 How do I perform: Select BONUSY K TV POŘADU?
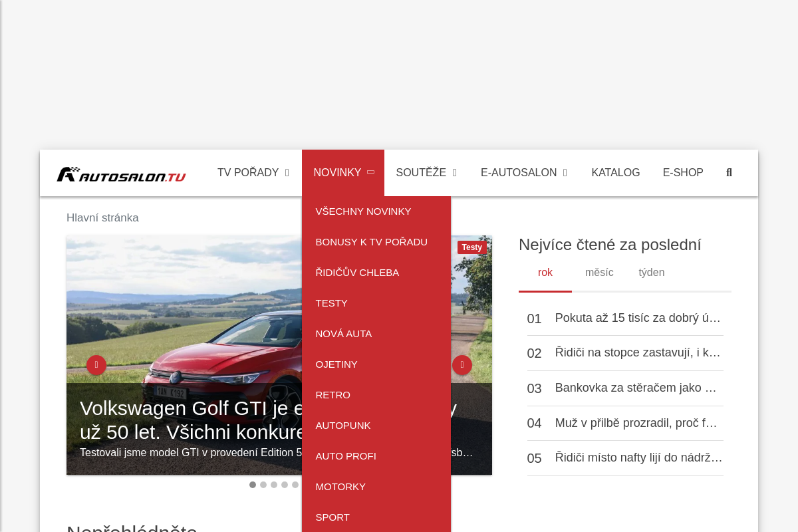[376, 242]
